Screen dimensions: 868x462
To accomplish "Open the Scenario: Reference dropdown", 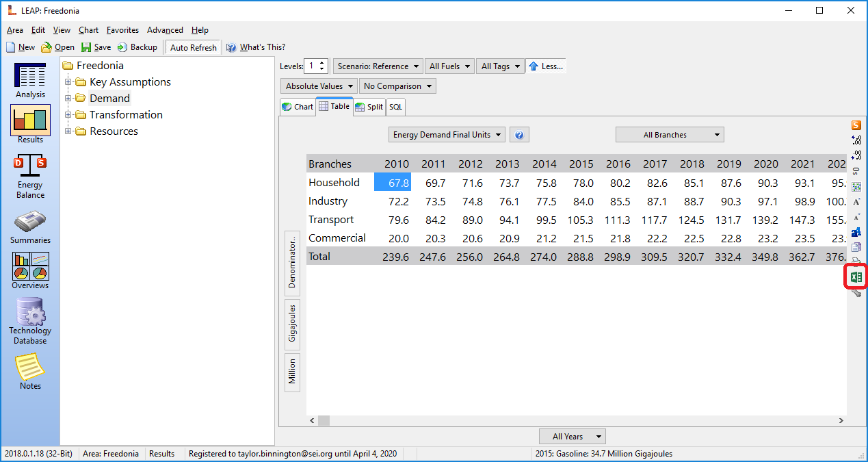I will (378, 66).
